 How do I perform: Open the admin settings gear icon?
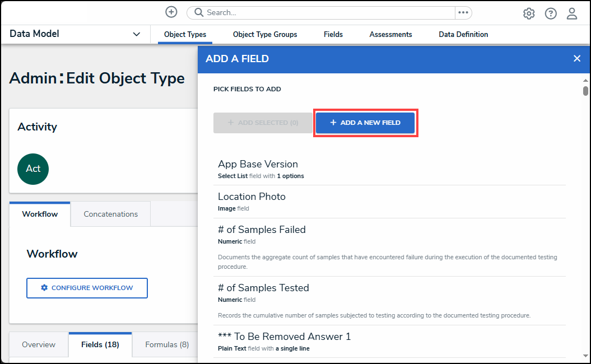coord(529,13)
